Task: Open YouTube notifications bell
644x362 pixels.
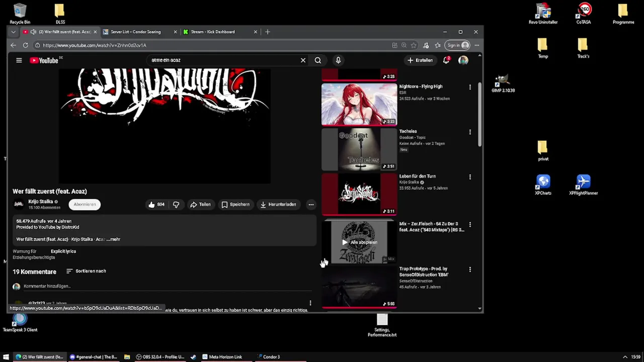Action: pyautogui.click(x=446, y=60)
